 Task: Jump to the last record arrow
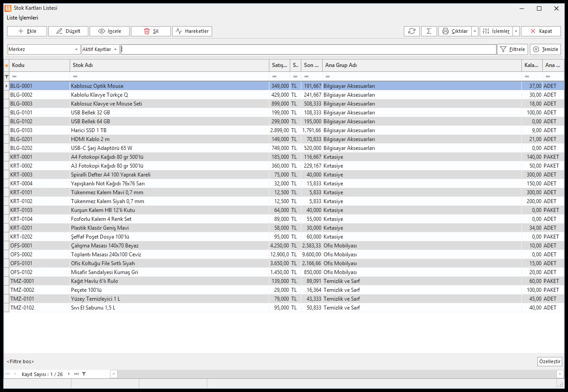tap(76, 374)
